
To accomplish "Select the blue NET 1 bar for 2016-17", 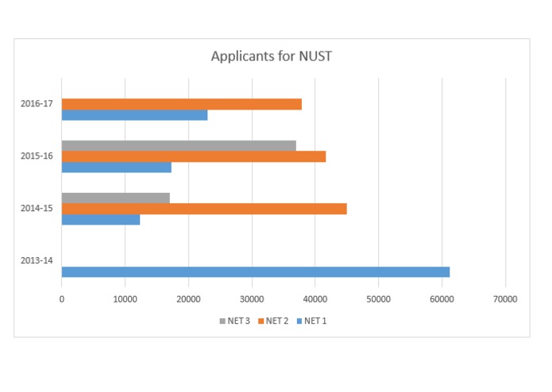I will tap(134, 115).
